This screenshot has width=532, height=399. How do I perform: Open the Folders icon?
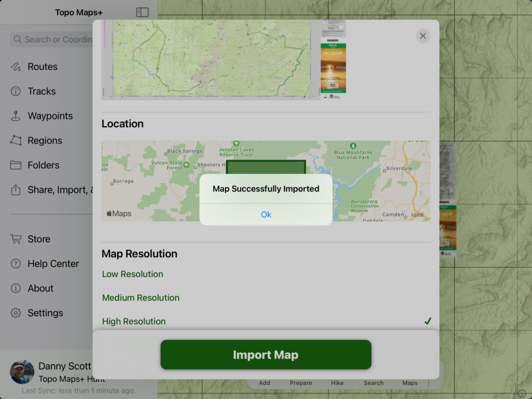[x=16, y=165]
